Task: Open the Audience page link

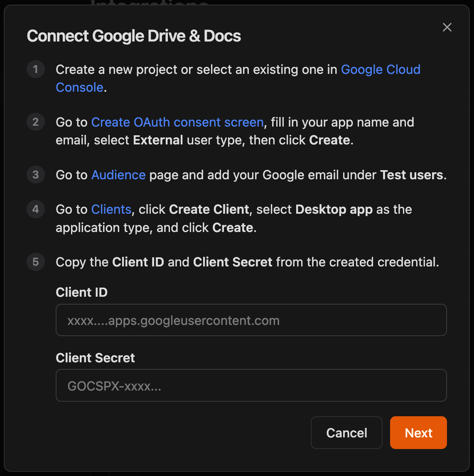Action: [x=118, y=175]
